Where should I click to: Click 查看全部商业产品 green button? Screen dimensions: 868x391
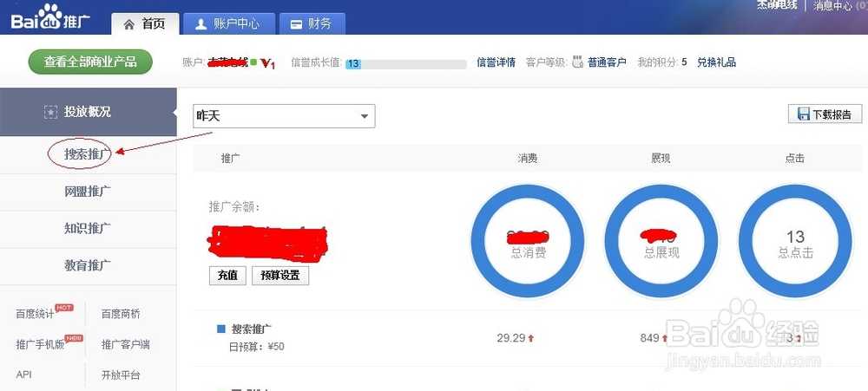90,62
